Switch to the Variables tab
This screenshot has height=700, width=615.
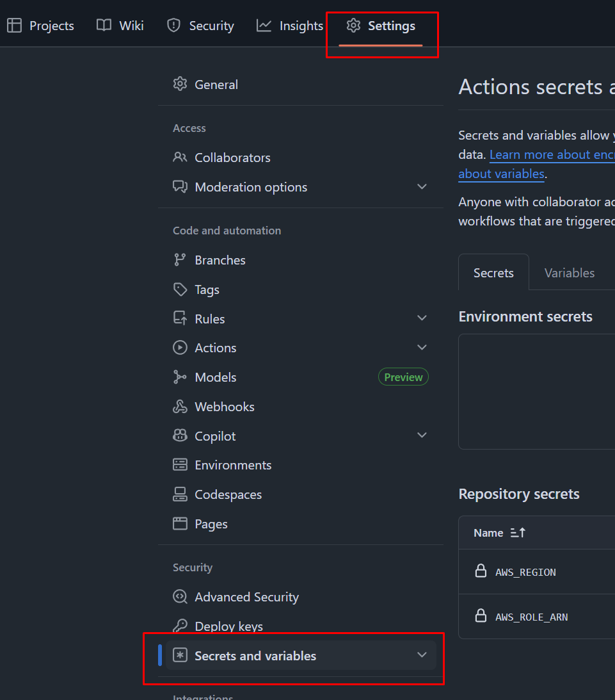(569, 273)
